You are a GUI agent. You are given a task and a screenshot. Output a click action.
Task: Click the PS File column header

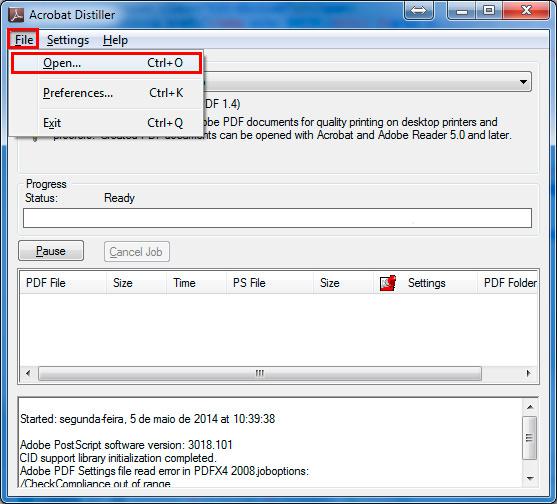click(270, 283)
